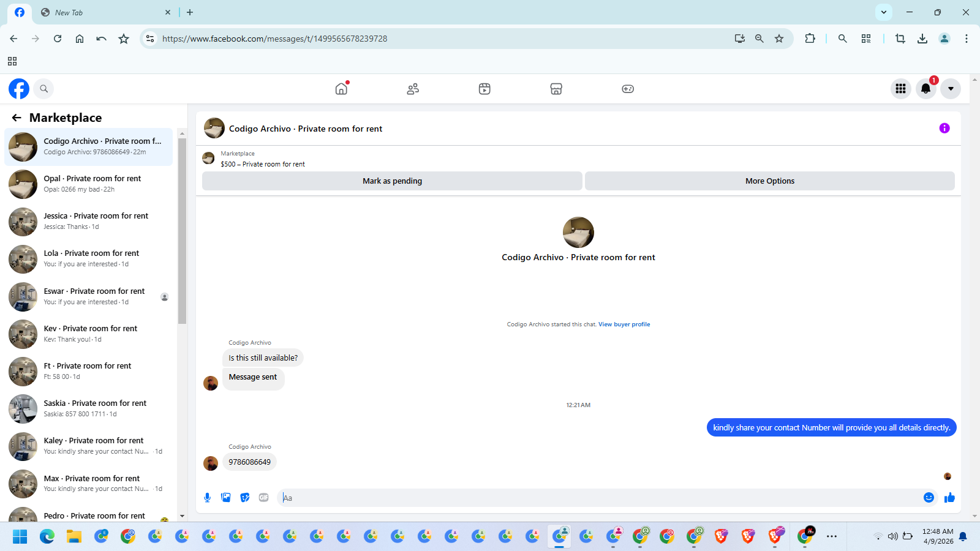980x551 pixels.
Task: Reload the page
Action: 58,39
